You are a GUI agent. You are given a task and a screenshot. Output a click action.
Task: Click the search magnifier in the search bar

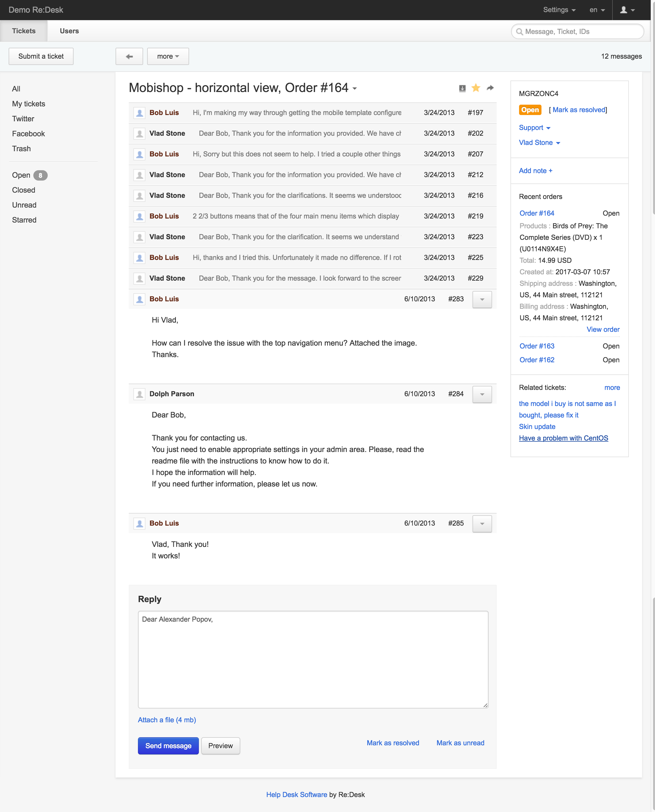(x=520, y=32)
